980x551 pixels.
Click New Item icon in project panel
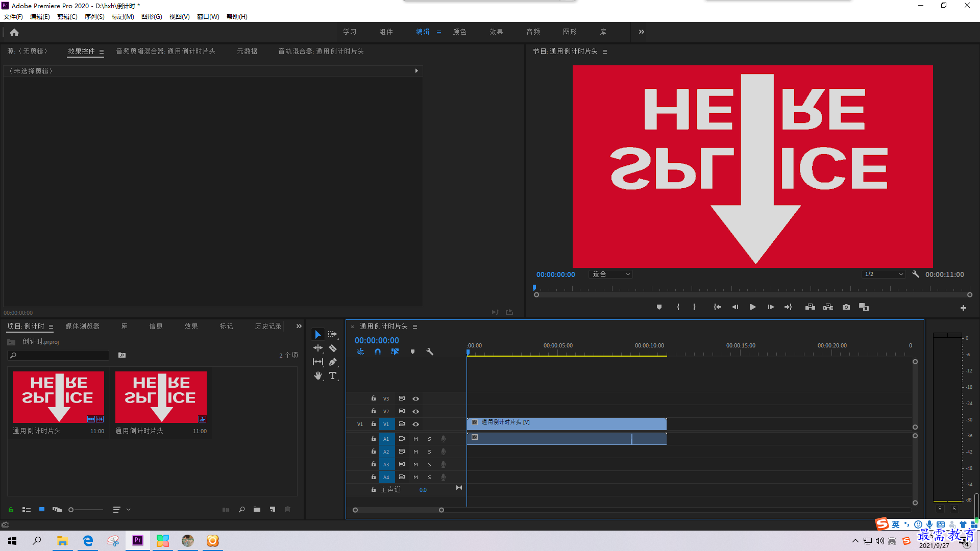(x=273, y=509)
